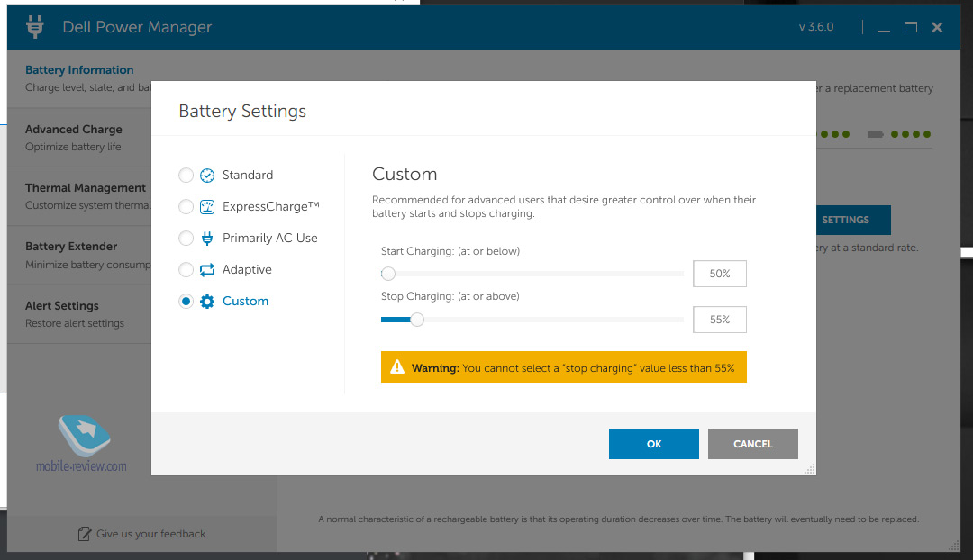
Task: Open the Alert Settings tab
Action: coord(79,314)
